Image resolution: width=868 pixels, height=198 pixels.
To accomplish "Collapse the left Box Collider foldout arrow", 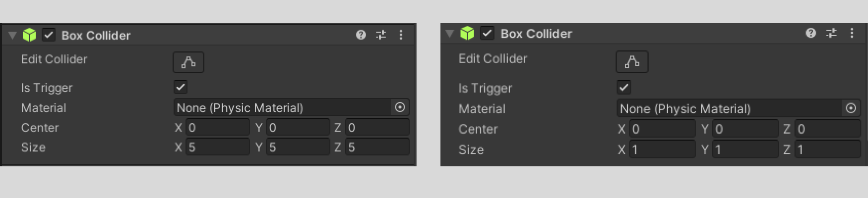I will click(x=13, y=35).
